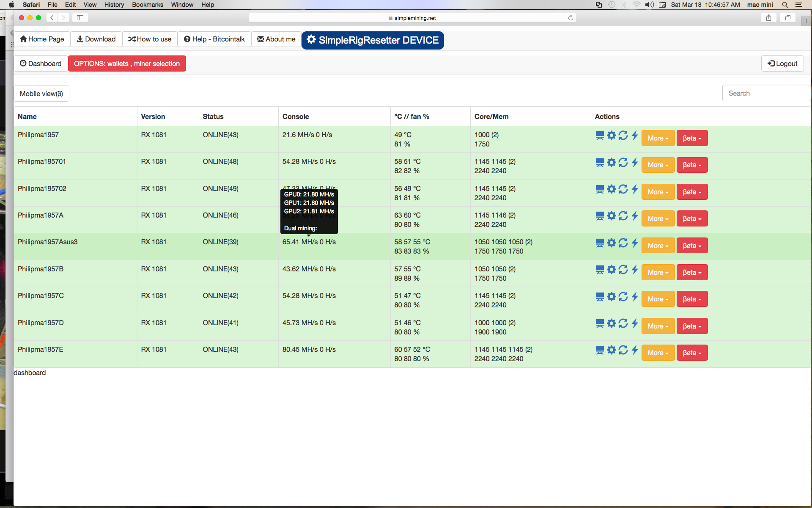
Task: Open Help - Bitcointalk tab
Action: coord(214,39)
